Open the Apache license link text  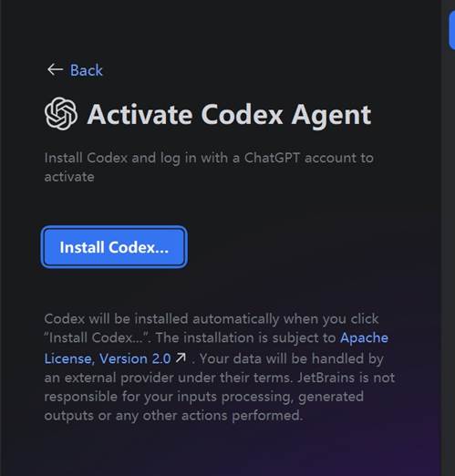pos(364,337)
